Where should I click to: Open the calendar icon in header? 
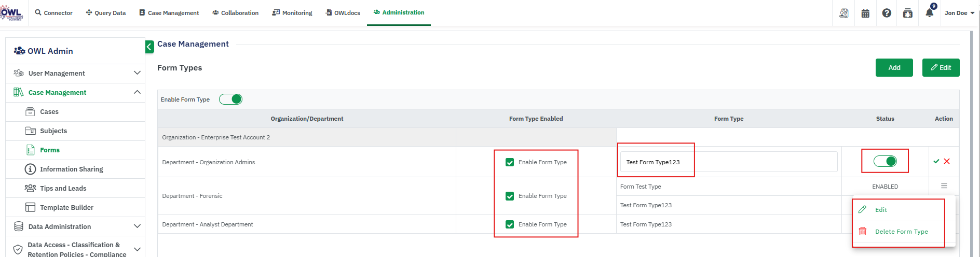[x=865, y=13]
